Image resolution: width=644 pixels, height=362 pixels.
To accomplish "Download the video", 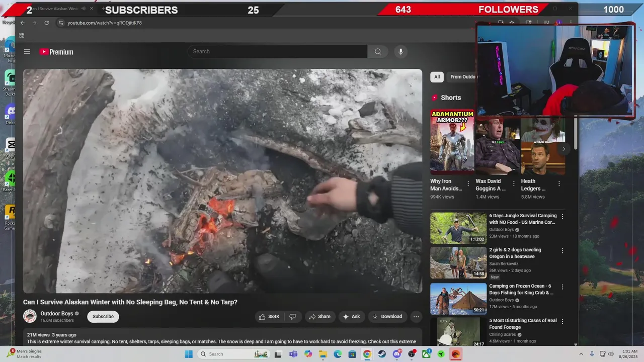I will point(387,317).
